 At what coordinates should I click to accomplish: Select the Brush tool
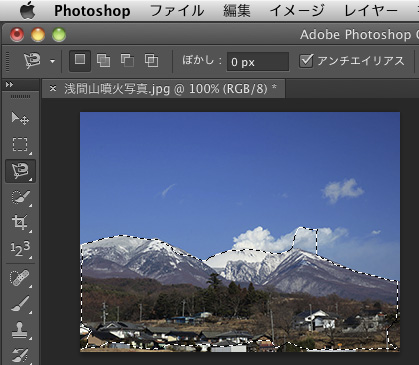[20, 304]
